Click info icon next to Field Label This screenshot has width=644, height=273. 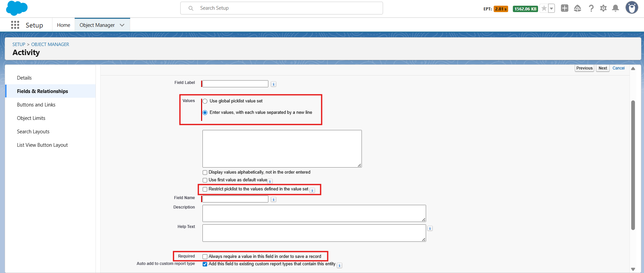(x=273, y=84)
